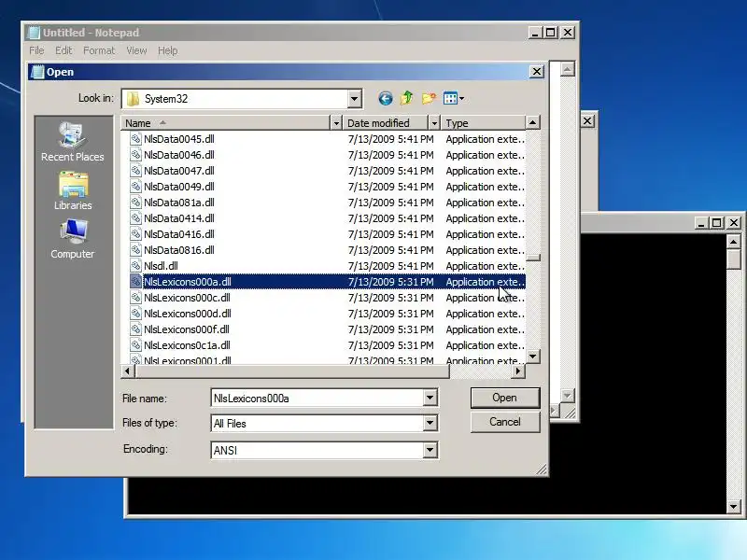Create a new folder icon
747x560 pixels.
click(429, 98)
